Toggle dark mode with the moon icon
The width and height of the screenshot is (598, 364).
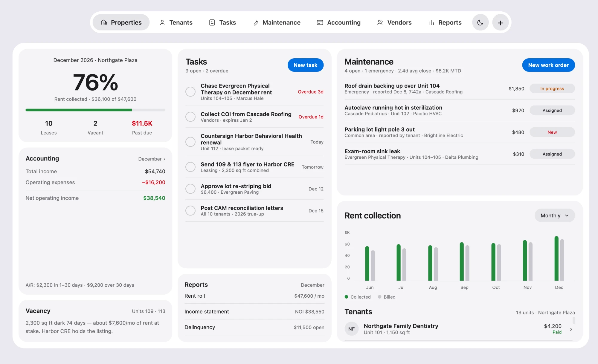480,22
